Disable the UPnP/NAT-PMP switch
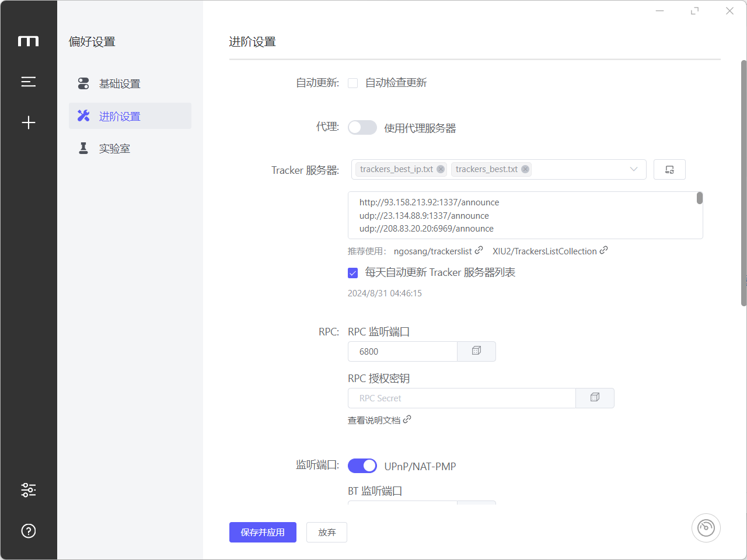Image resolution: width=747 pixels, height=560 pixels. coord(362,466)
